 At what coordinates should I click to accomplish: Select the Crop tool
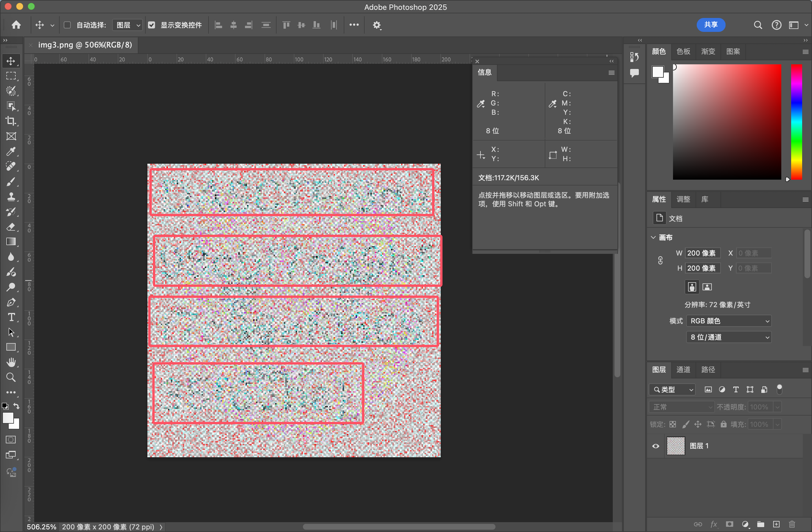[11, 121]
